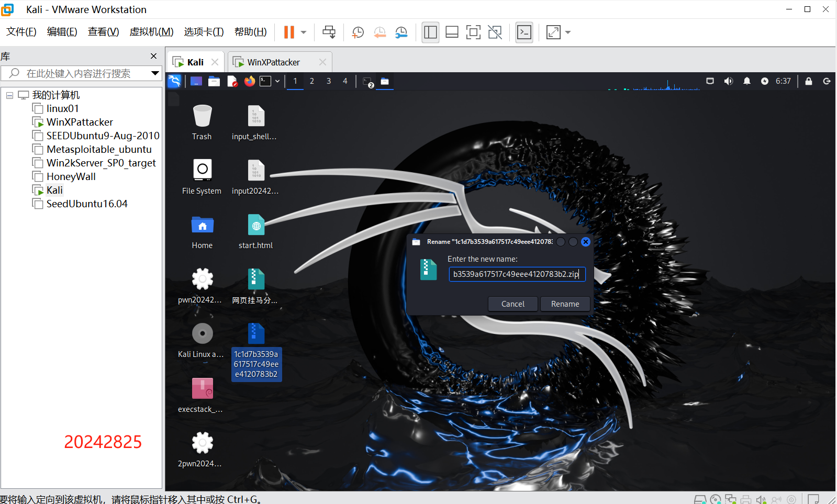Viewport: 837px width, 504px height.
Task: Open the snapshot manager with the wrench icon
Action: (x=401, y=32)
